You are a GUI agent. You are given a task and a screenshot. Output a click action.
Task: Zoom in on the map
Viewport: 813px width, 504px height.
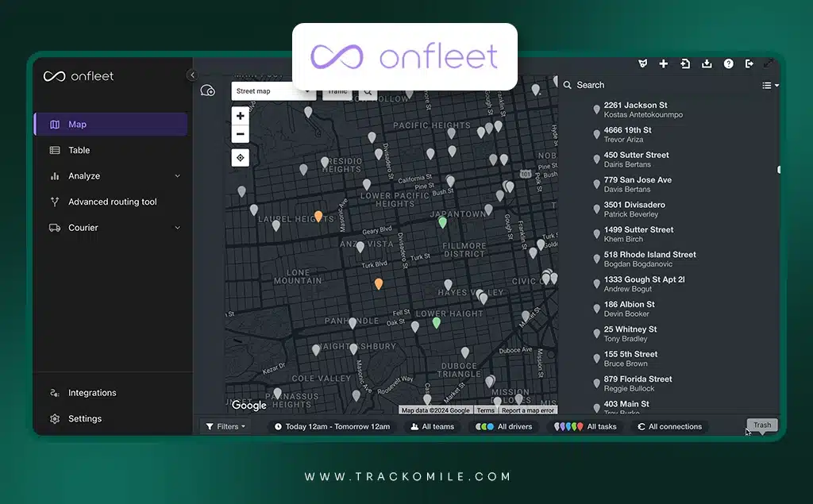click(240, 116)
